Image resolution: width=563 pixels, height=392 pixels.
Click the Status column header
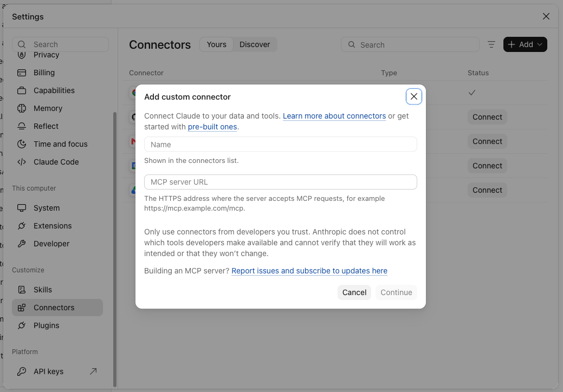[478, 73]
